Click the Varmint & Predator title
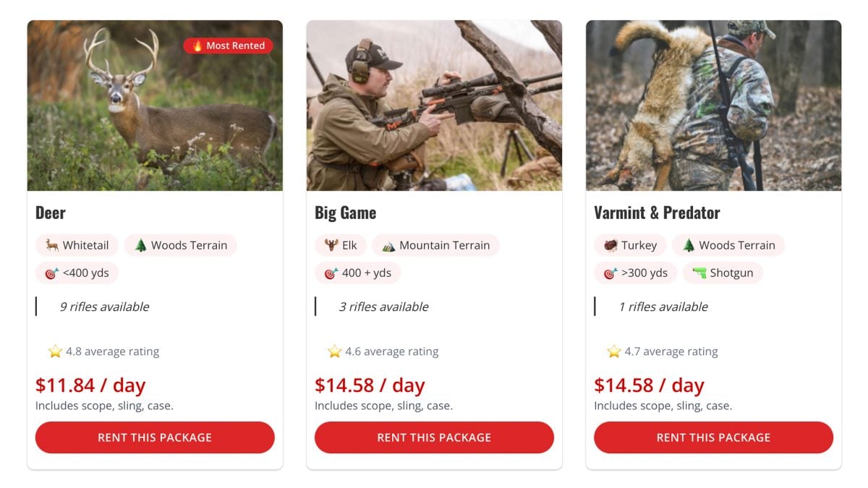This screenshot has width=868, height=488. (657, 213)
